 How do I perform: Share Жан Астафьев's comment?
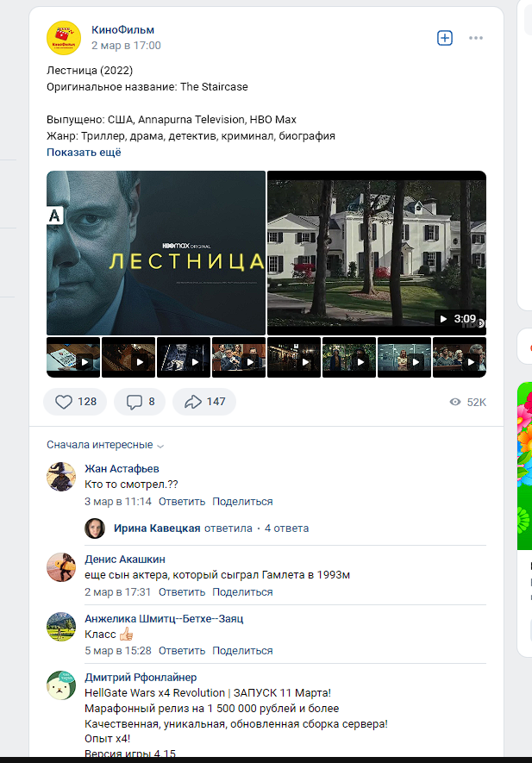click(x=242, y=502)
